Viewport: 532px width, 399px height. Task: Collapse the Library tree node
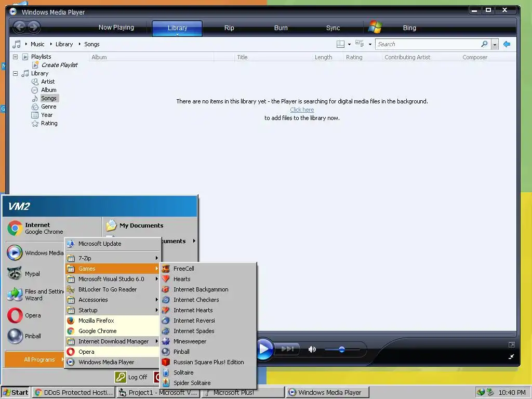point(15,73)
